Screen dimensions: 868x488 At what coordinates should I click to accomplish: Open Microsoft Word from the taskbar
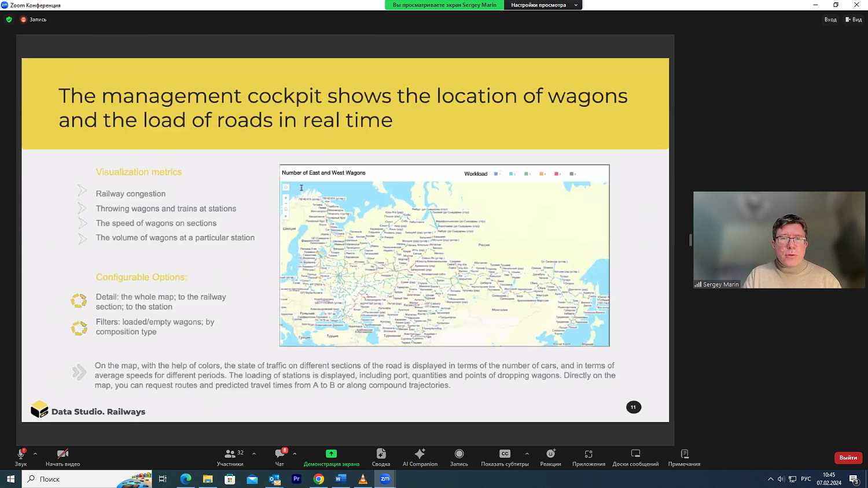[340, 479]
